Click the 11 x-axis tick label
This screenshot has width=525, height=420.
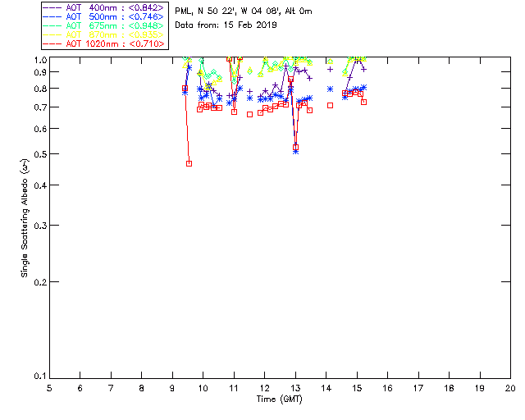[x=234, y=389]
